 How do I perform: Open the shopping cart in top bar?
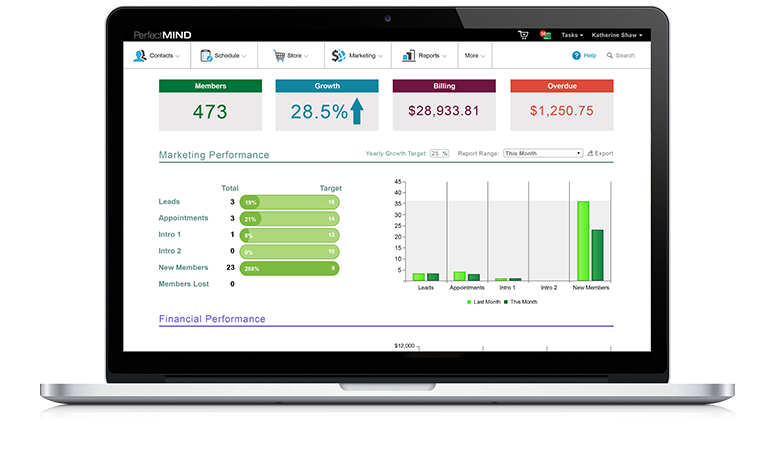point(523,35)
